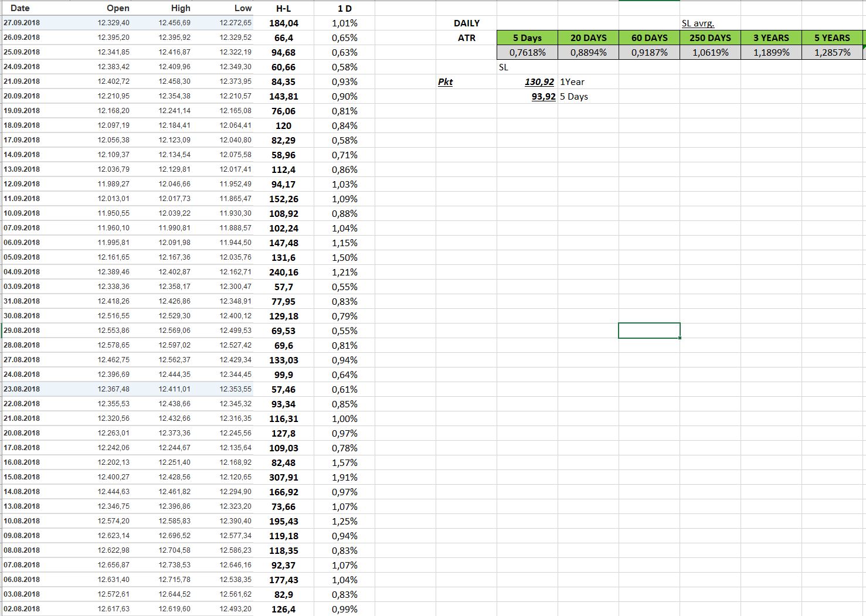Select the 20 DAYS header cell
Image resolution: width=866 pixels, height=616 pixels.
(588, 38)
